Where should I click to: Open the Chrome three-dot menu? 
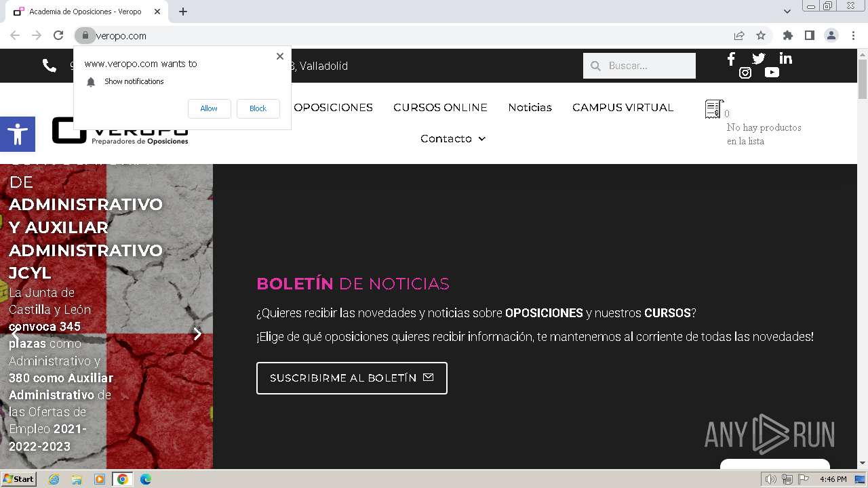tap(853, 35)
